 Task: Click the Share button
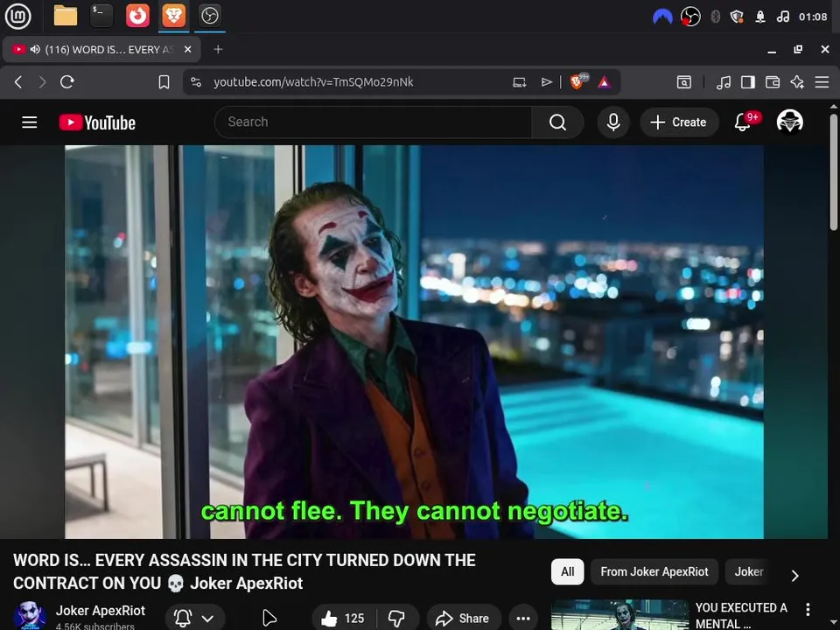coord(464,619)
